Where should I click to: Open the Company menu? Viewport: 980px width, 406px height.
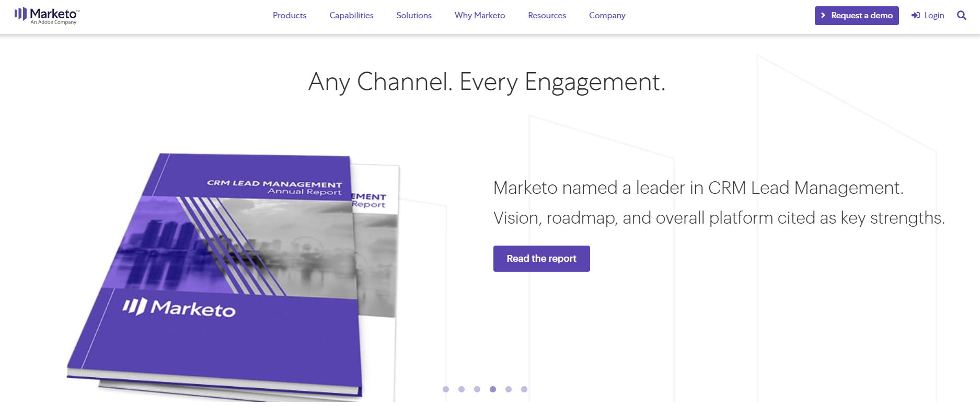[607, 16]
